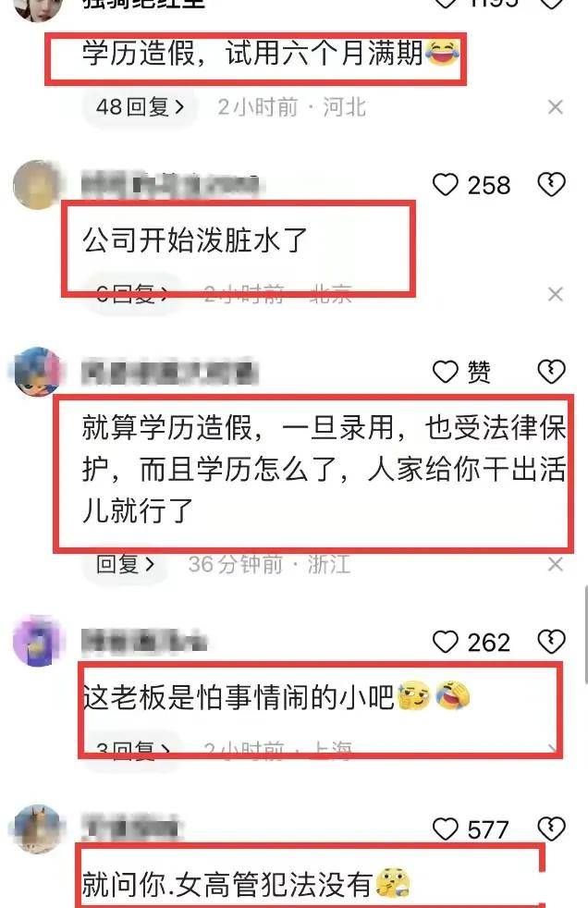The width and height of the screenshot is (588, 908).
Task: Dislike the comment with 577 likes
Action: (551, 828)
